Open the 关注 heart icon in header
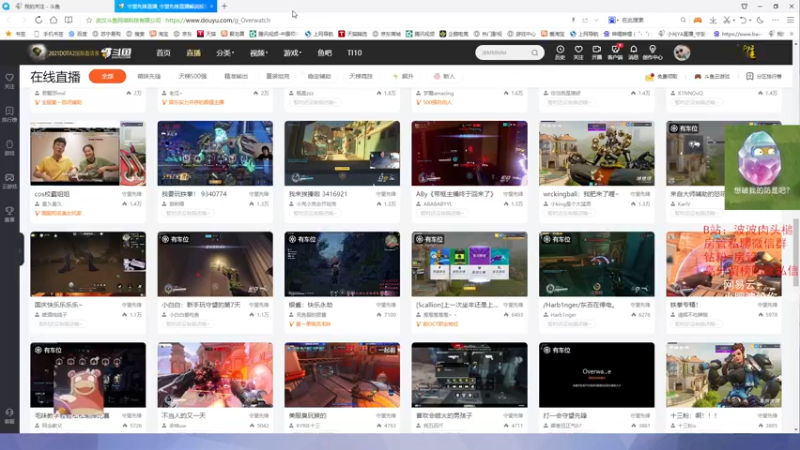 [578, 52]
